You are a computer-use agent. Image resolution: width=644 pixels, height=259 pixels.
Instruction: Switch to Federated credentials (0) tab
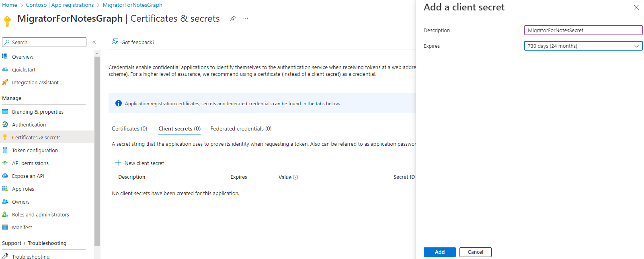(x=241, y=128)
